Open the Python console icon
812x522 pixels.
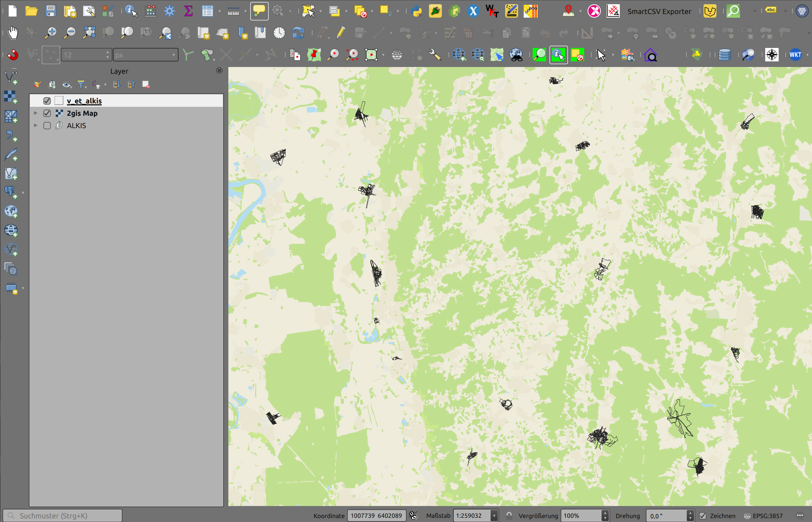coord(416,11)
